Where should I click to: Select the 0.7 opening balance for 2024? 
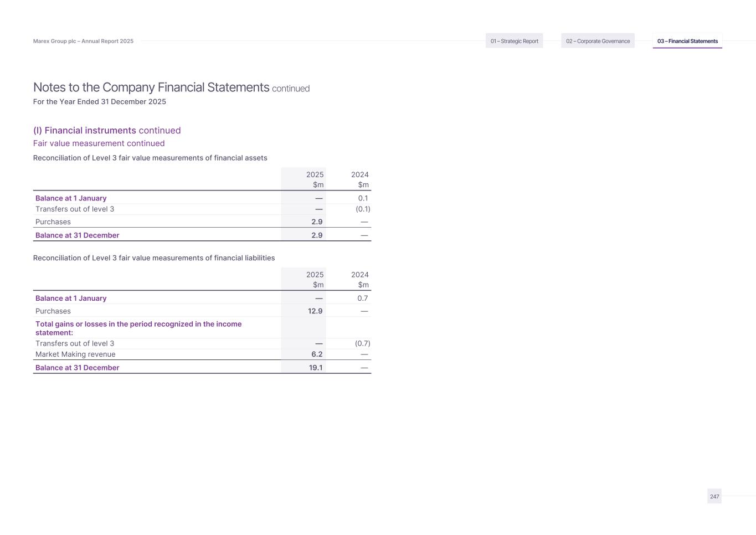click(x=363, y=298)
